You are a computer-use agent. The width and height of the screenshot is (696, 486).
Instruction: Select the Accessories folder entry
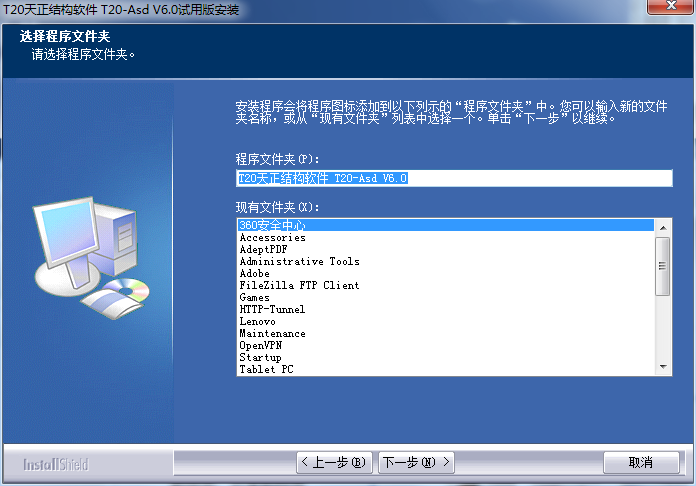click(446, 237)
